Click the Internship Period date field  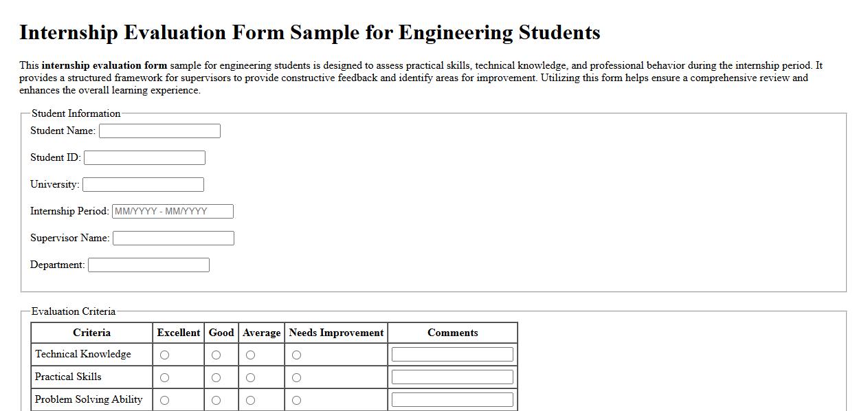click(172, 211)
